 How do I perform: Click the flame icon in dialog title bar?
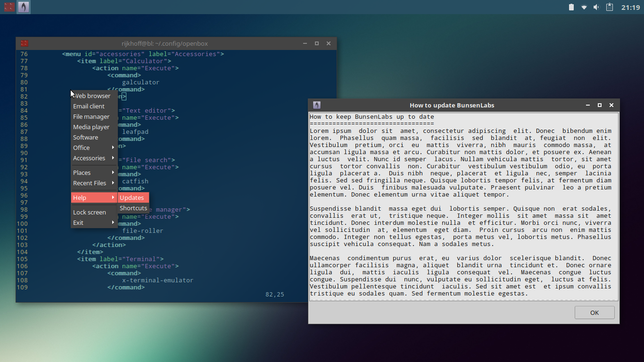316,105
